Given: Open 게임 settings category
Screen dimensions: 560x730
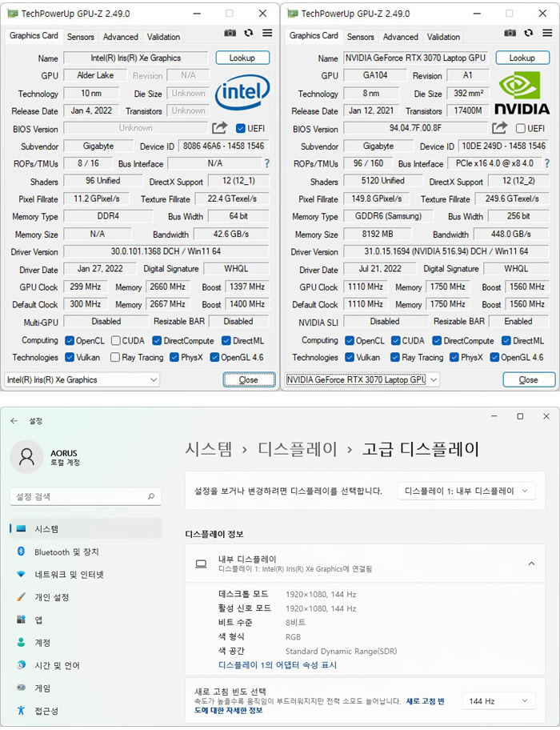Looking at the screenshot, I should pos(86,688).
